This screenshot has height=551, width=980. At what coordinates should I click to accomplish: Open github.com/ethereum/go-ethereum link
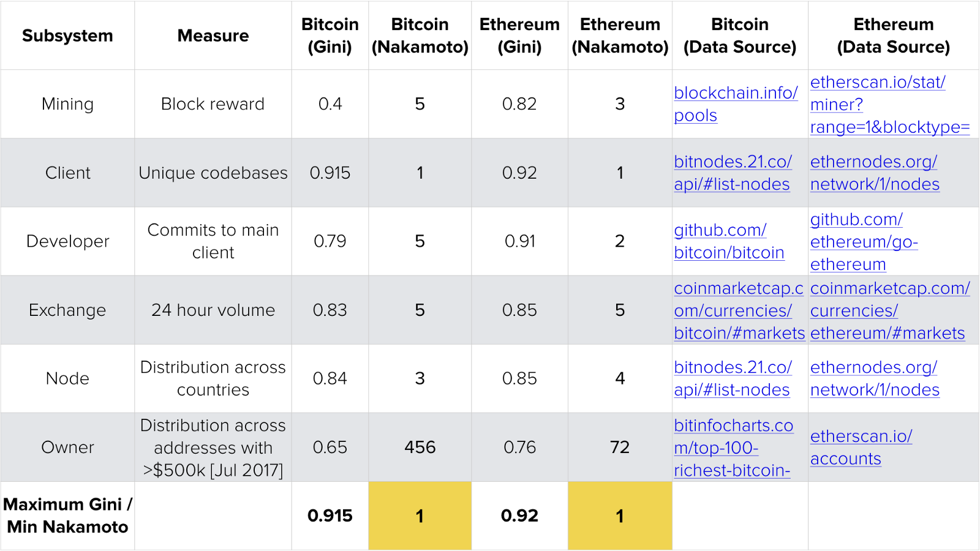click(856, 219)
